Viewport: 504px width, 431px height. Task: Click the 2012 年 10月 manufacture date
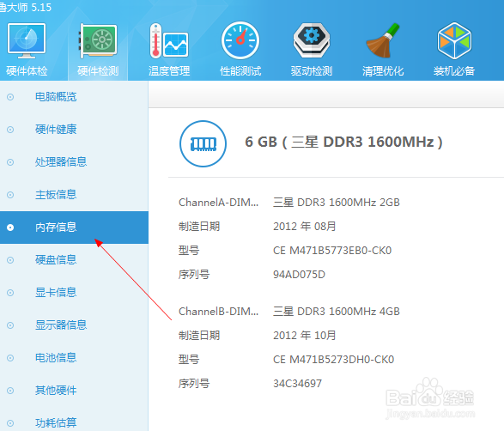click(x=305, y=335)
